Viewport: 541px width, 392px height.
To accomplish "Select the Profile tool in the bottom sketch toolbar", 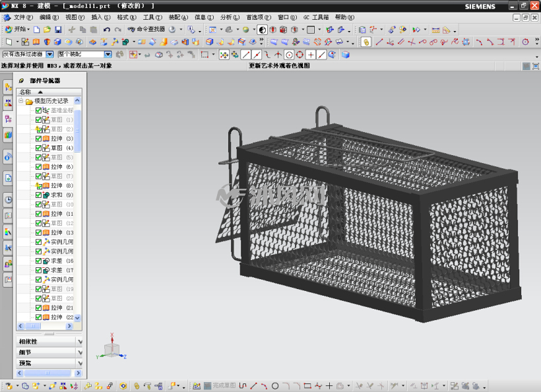I will pyautogui.click(x=243, y=386).
